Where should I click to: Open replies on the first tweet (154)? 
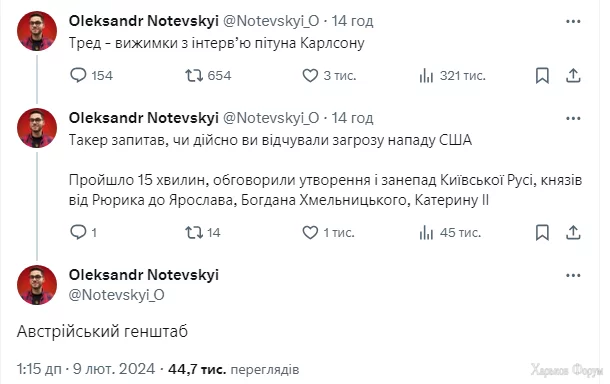(x=91, y=75)
